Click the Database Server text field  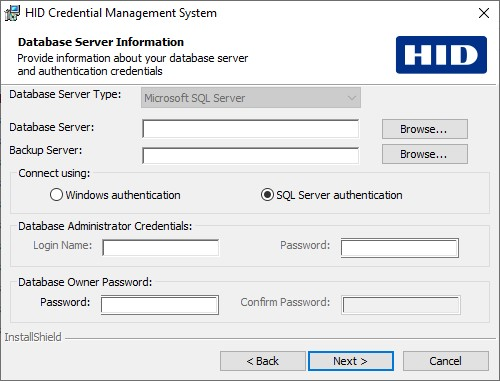tap(251, 129)
